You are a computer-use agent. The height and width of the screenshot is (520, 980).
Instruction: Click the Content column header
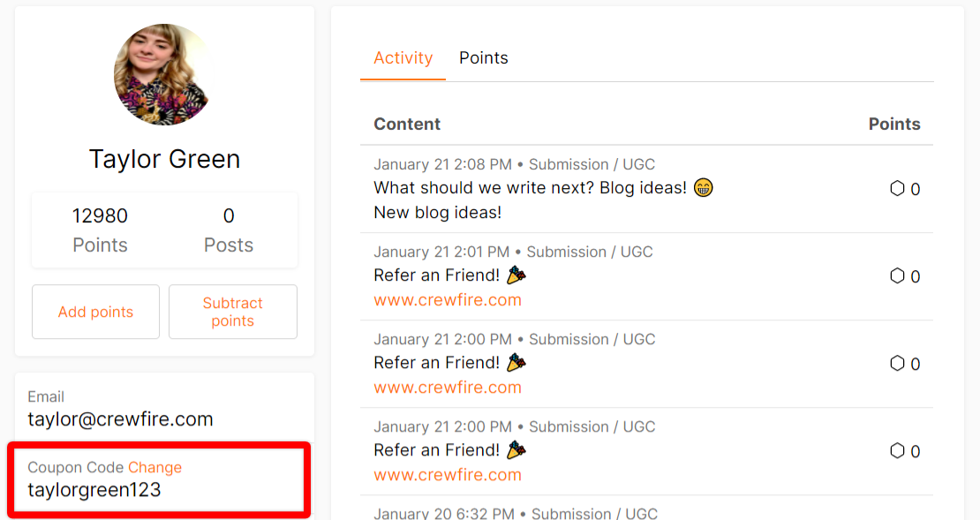click(x=407, y=124)
